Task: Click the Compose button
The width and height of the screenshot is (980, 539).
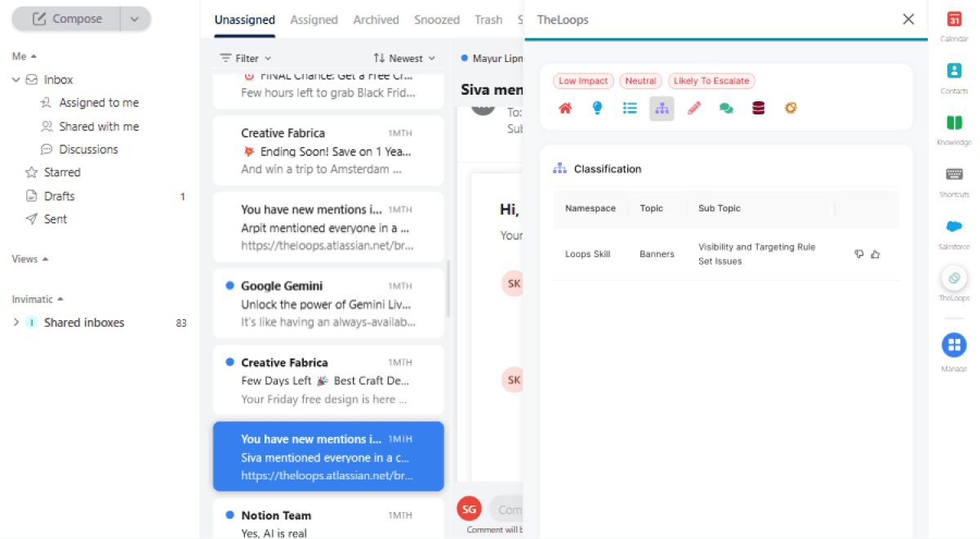Action: 65,19
